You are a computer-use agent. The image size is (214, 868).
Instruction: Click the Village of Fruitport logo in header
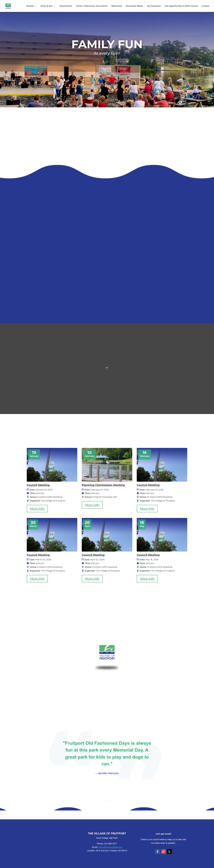pos(8,6)
